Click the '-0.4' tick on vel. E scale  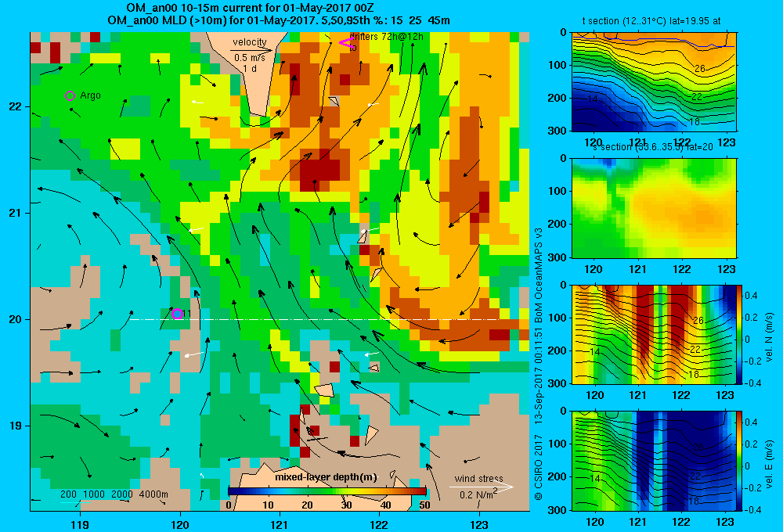point(751,509)
